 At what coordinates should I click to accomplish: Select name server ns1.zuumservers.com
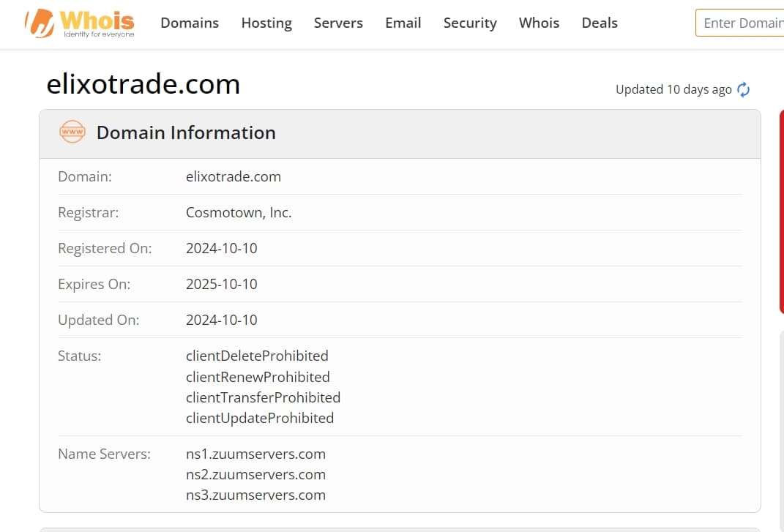coord(255,454)
